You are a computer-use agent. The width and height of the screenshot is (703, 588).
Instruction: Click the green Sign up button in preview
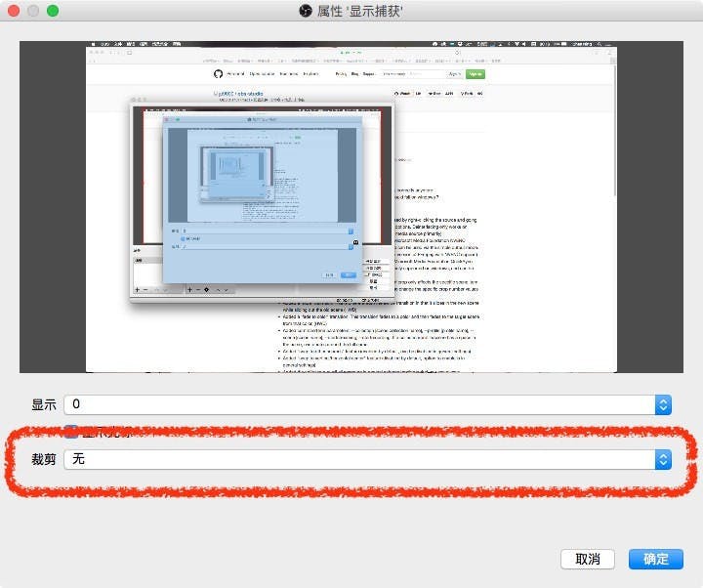pyautogui.click(x=476, y=73)
